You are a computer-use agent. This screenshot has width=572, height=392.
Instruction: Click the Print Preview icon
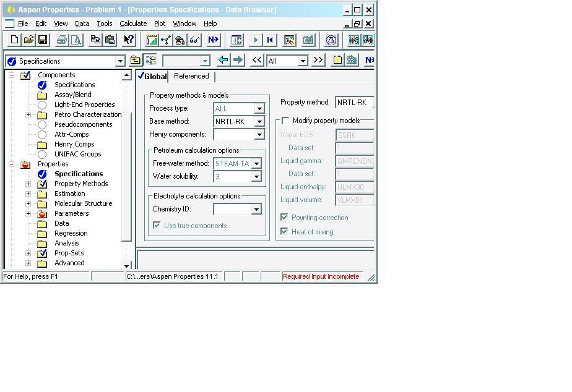[76, 40]
